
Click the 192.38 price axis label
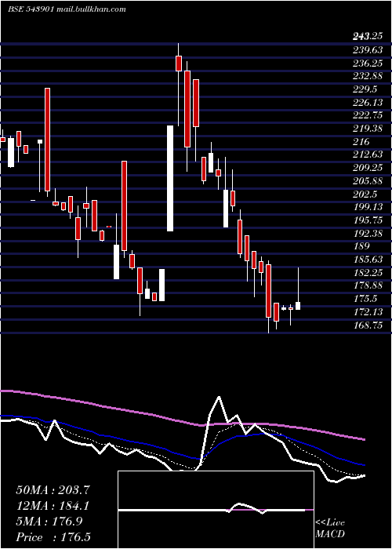click(368, 233)
